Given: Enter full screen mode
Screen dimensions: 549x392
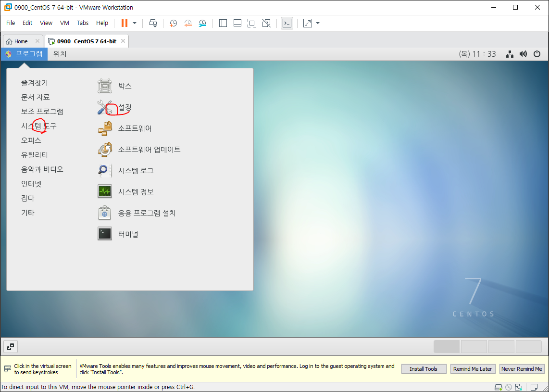Looking at the screenshot, I should (252, 23).
